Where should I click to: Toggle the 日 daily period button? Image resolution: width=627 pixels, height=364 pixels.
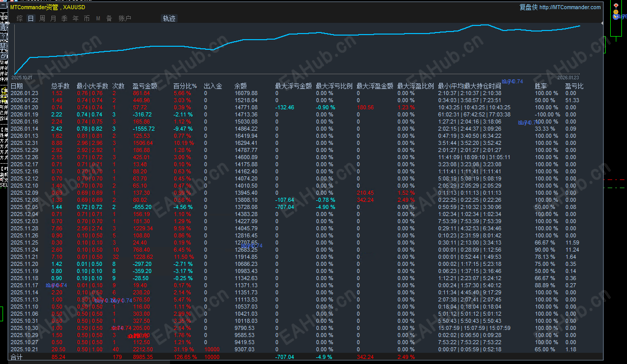[x=31, y=18]
